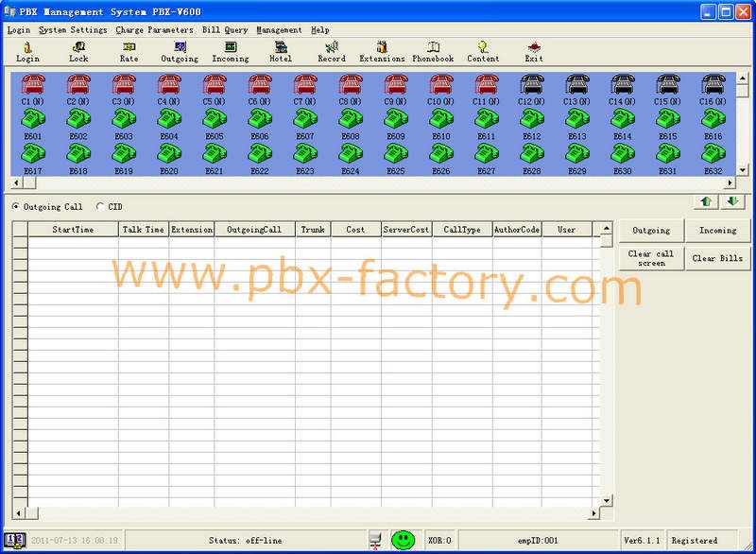Image resolution: width=756 pixels, height=554 pixels.
Task: Open the Record toolbar icon
Action: (332, 52)
